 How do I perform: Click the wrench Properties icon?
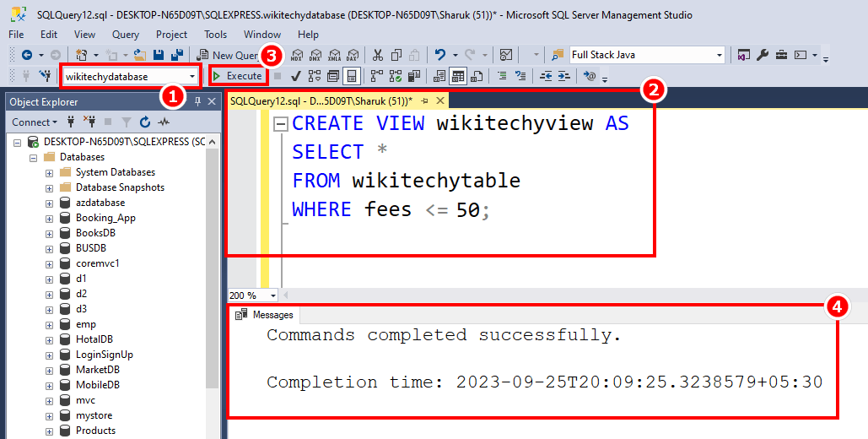763,55
